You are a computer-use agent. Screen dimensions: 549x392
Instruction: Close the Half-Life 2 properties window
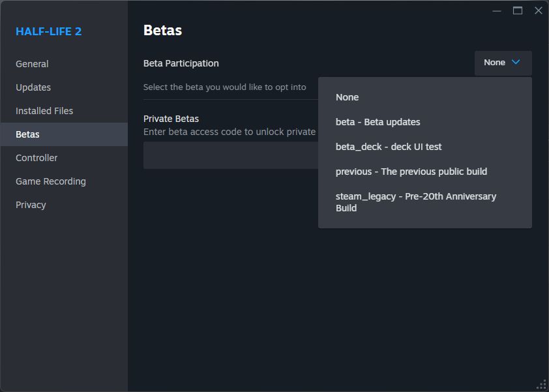(x=538, y=10)
